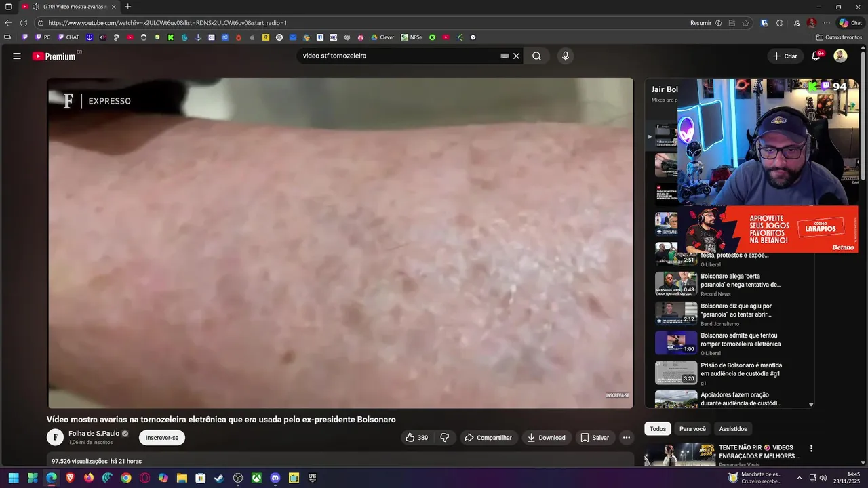This screenshot has height=488, width=868.
Task: Start voice search with microphone
Action: 566,56
